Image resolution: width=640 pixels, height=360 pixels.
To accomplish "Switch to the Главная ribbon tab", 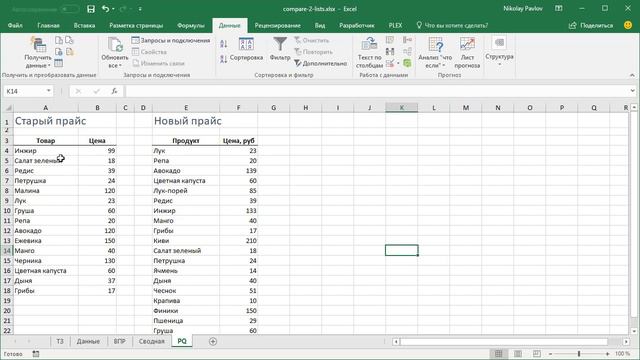I will point(48,25).
